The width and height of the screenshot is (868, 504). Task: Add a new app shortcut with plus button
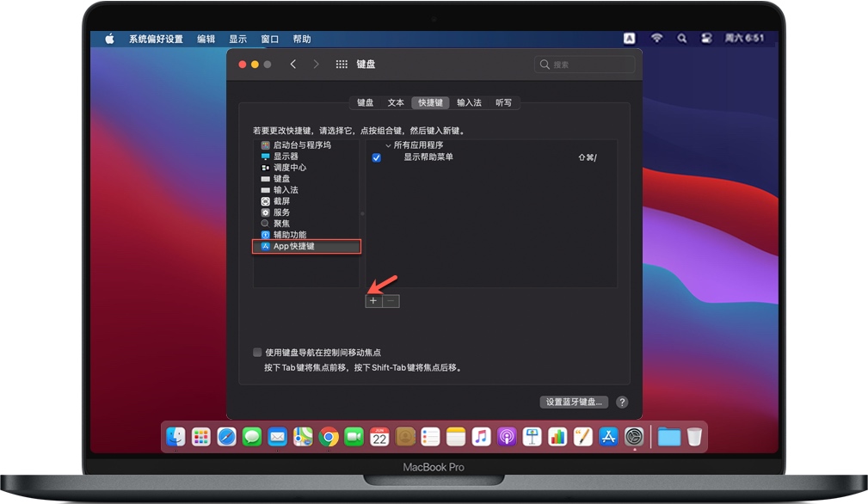pos(372,301)
